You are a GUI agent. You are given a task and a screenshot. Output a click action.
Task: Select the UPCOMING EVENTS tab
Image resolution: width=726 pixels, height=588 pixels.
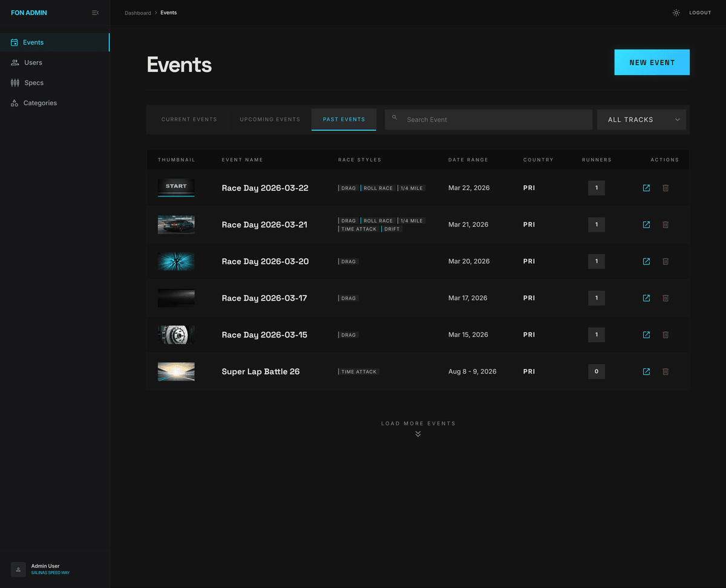(270, 119)
